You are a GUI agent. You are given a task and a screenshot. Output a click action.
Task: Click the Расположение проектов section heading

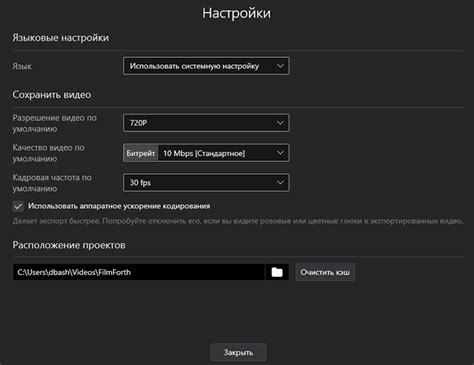69,245
